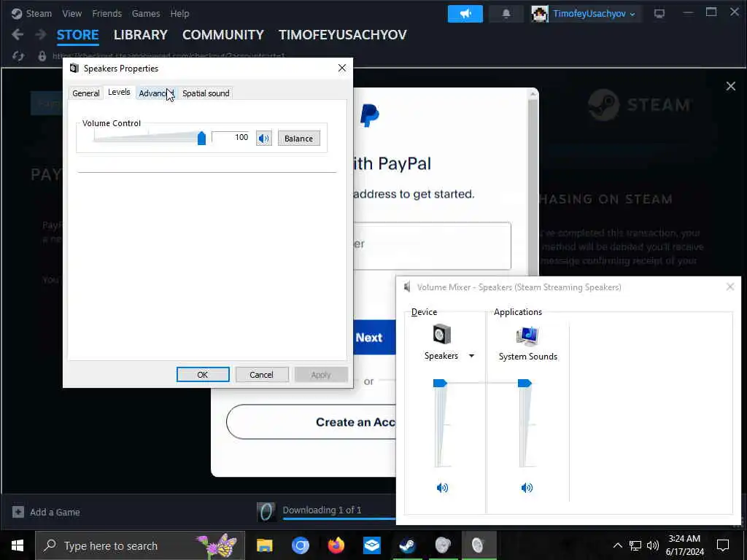
Task: Open the Downloading 1 of 1 status
Action: (x=322, y=510)
